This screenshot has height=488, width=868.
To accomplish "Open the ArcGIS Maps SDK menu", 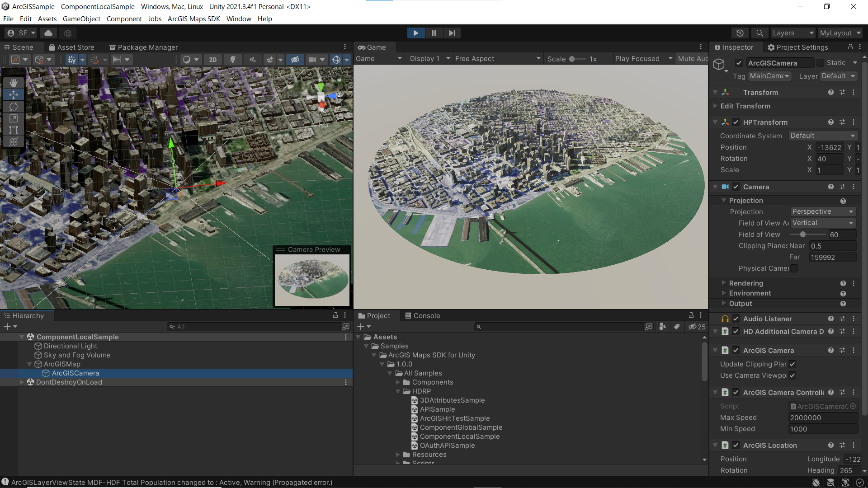I will click(193, 19).
